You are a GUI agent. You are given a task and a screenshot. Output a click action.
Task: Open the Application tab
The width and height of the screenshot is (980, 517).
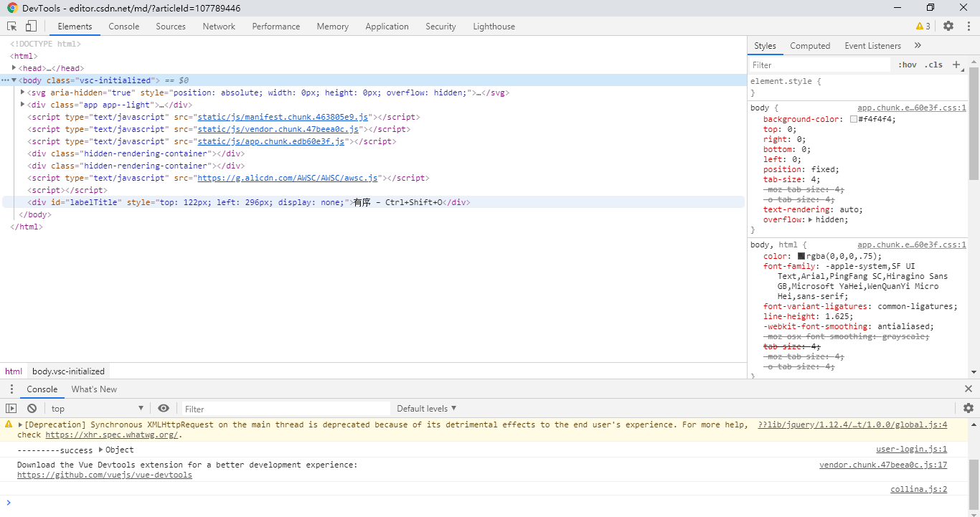tap(387, 26)
